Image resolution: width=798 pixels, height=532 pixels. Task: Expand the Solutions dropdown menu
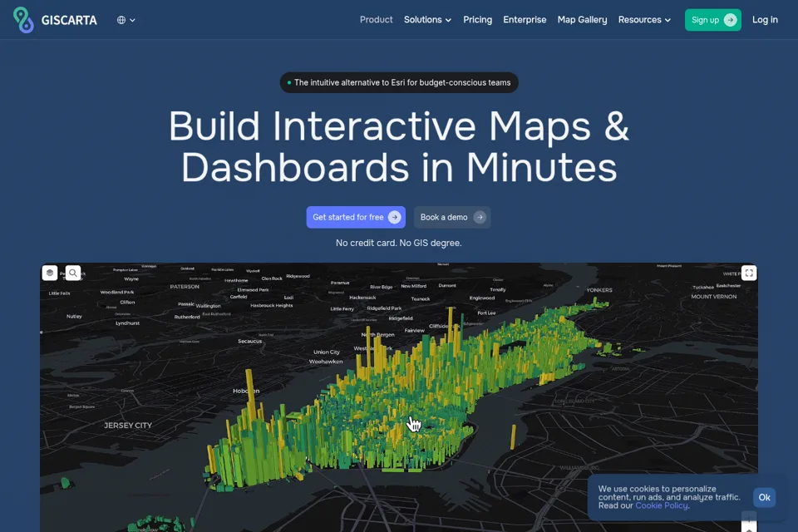point(427,20)
